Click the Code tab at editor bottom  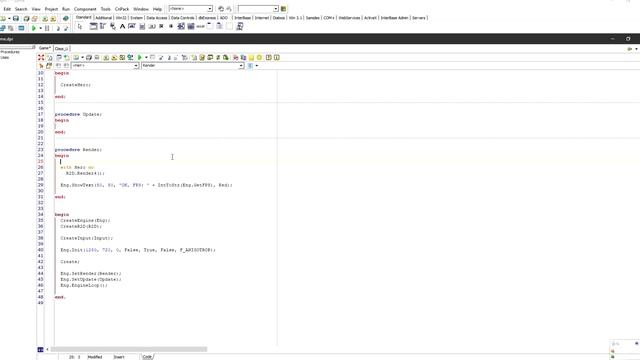pyautogui.click(x=147, y=357)
